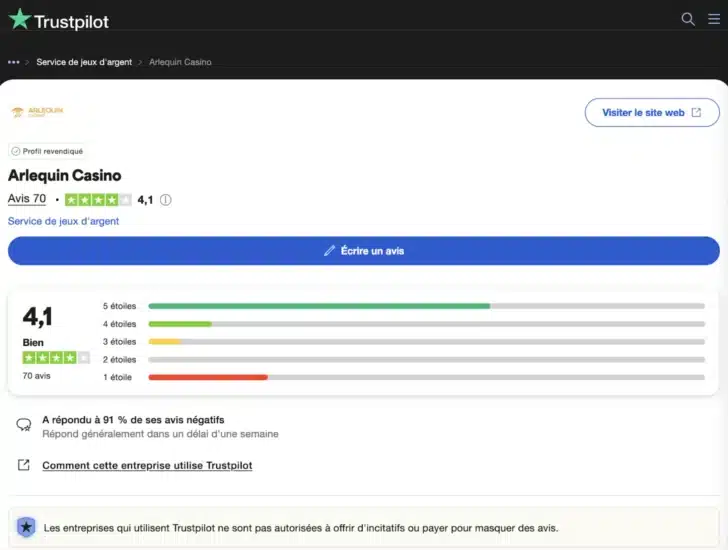The image size is (728, 550).
Task: Open the search magnifier icon
Action: tap(688, 19)
